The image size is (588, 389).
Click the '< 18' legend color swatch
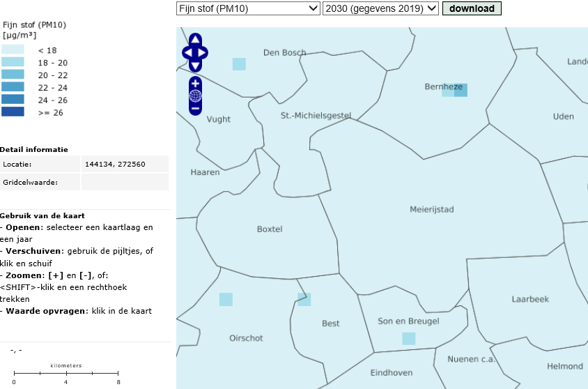click(13, 50)
